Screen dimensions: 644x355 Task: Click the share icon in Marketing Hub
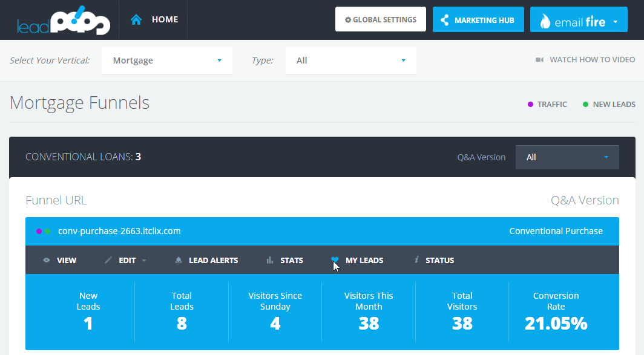click(444, 20)
